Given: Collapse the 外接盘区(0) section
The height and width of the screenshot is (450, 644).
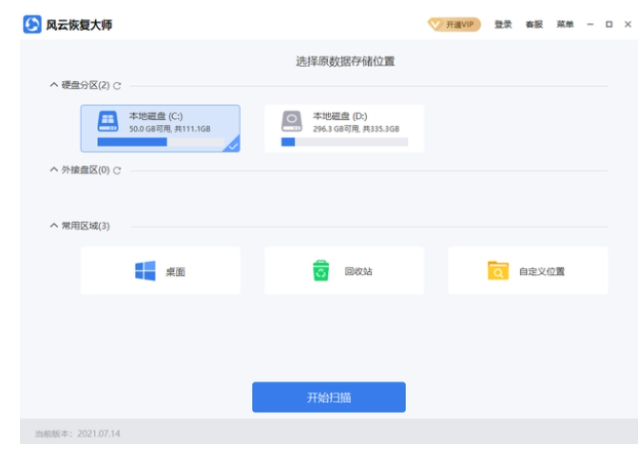Looking at the screenshot, I should [x=54, y=170].
